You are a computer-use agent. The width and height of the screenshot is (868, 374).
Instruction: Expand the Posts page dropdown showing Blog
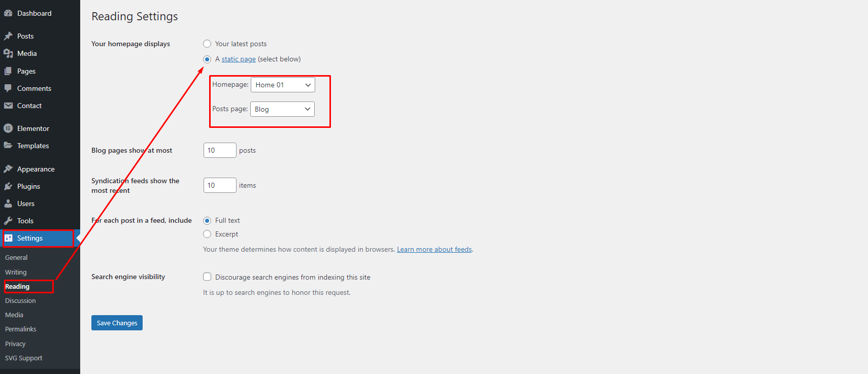point(282,109)
